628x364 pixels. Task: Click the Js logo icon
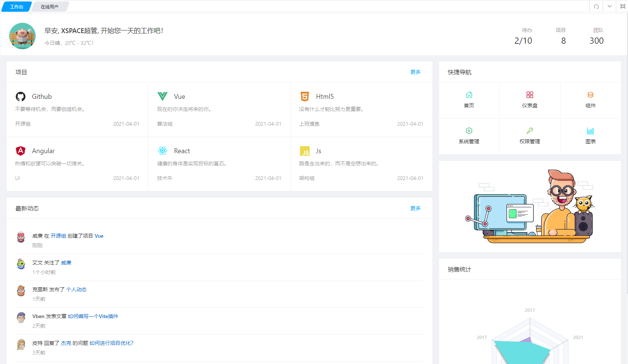305,151
